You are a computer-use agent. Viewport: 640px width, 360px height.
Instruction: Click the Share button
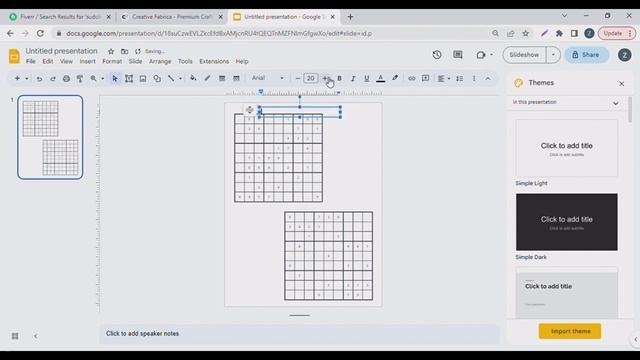[x=587, y=55]
